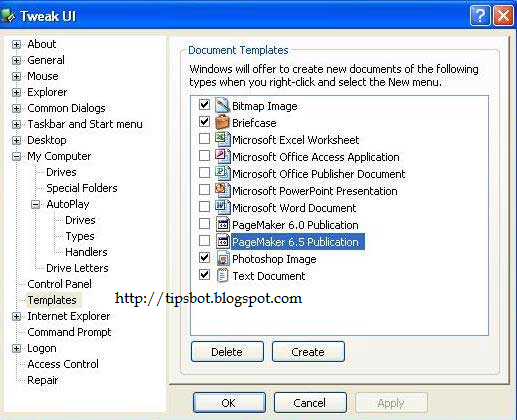This screenshot has width=517, height=420.
Task: Select Types under AutoPlay
Action: click(80, 236)
